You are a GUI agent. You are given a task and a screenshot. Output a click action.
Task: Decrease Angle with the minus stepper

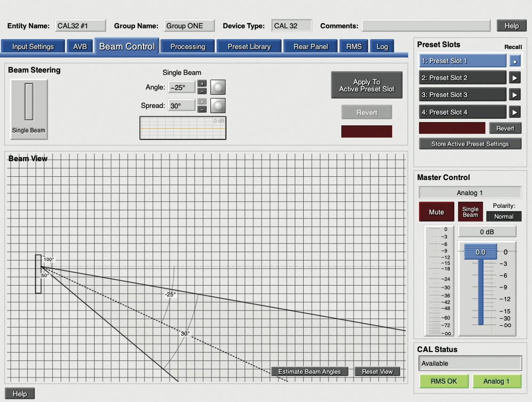(x=202, y=91)
